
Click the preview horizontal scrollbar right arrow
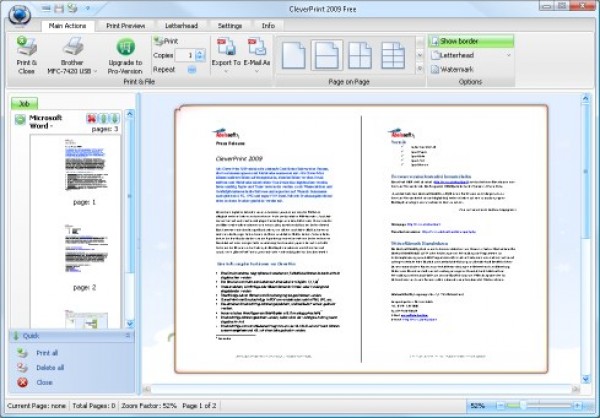576,389
